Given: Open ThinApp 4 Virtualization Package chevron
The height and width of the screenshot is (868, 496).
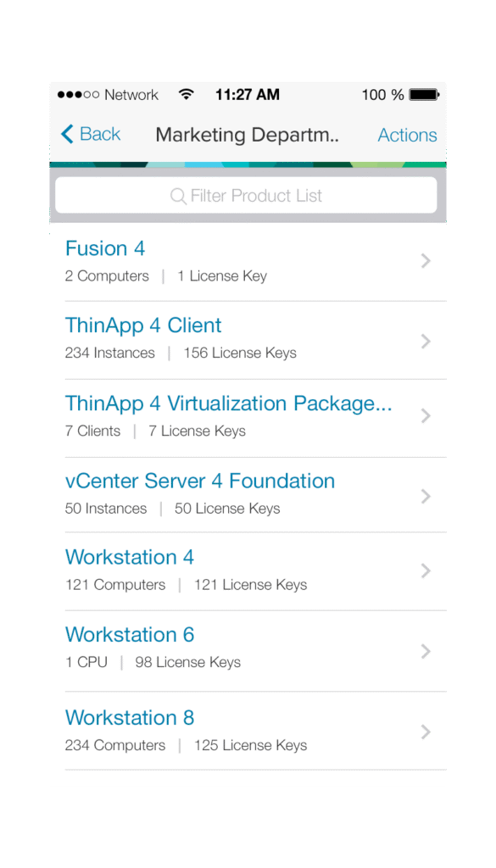Looking at the screenshot, I should point(426,415).
